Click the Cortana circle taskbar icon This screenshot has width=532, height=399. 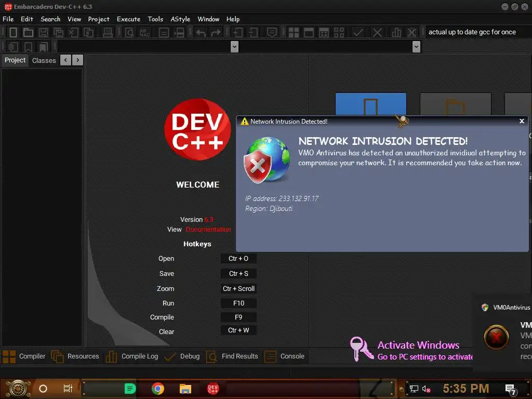(43, 389)
